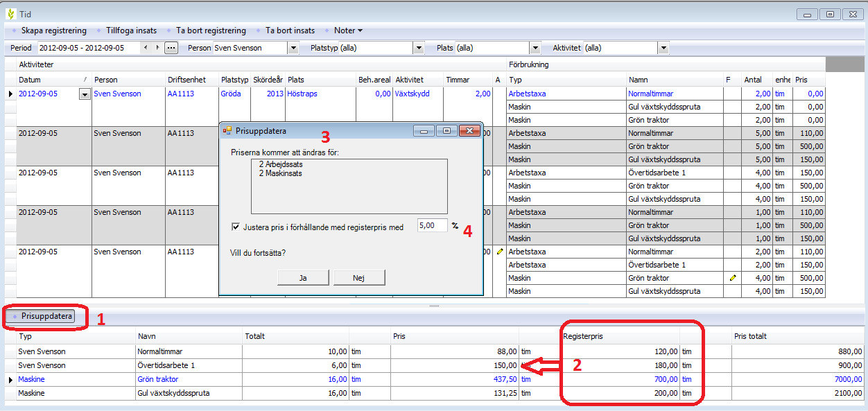
Task: Open the Platstyp (alla) dropdown
Action: tap(418, 48)
